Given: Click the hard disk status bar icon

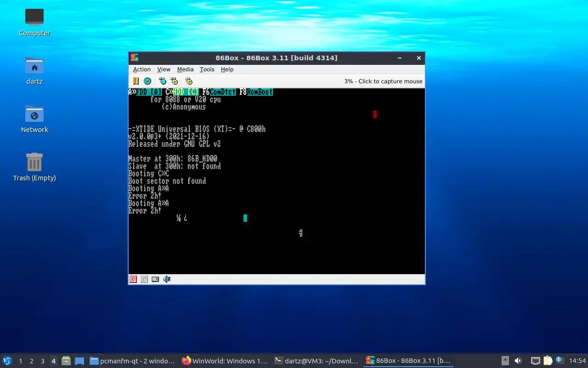Looking at the screenshot, I should tap(155, 279).
